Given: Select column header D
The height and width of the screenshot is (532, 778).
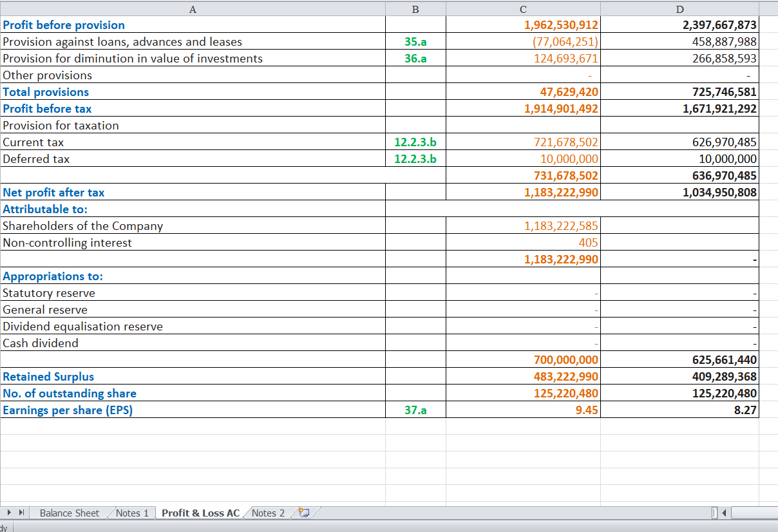Looking at the screenshot, I should tap(679, 9).
